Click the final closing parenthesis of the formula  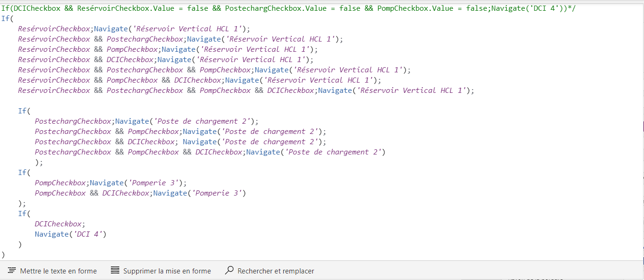coord(3,255)
